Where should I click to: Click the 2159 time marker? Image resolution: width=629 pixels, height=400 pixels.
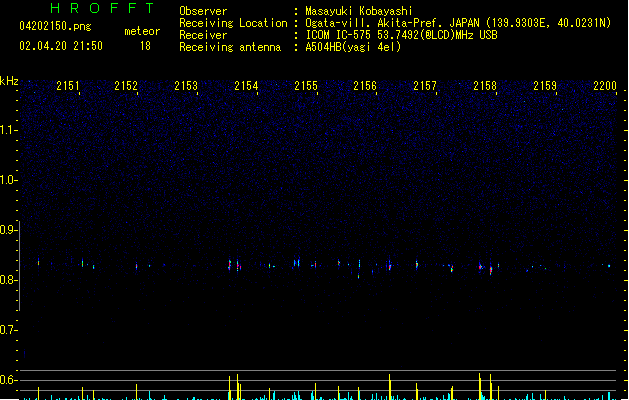coord(545,86)
